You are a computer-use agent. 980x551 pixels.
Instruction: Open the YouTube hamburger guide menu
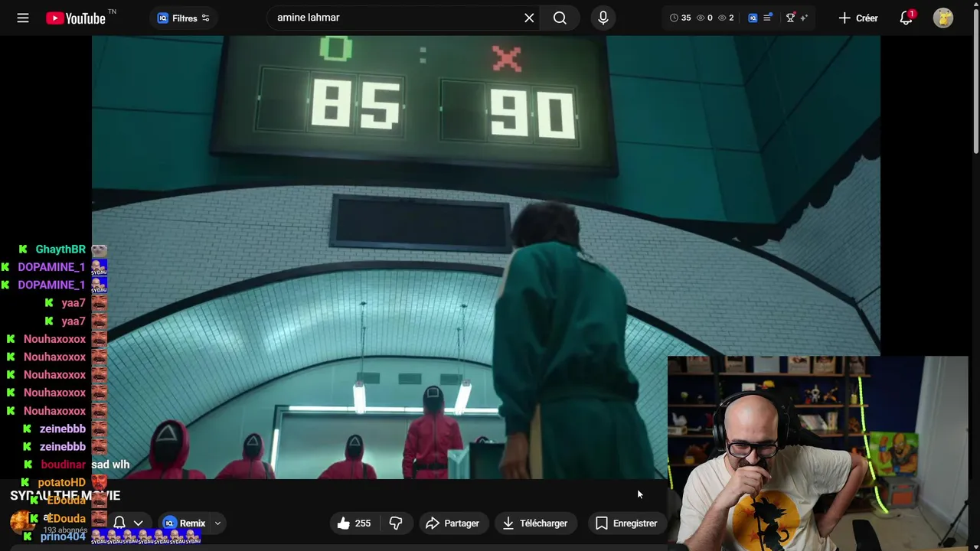[23, 18]
